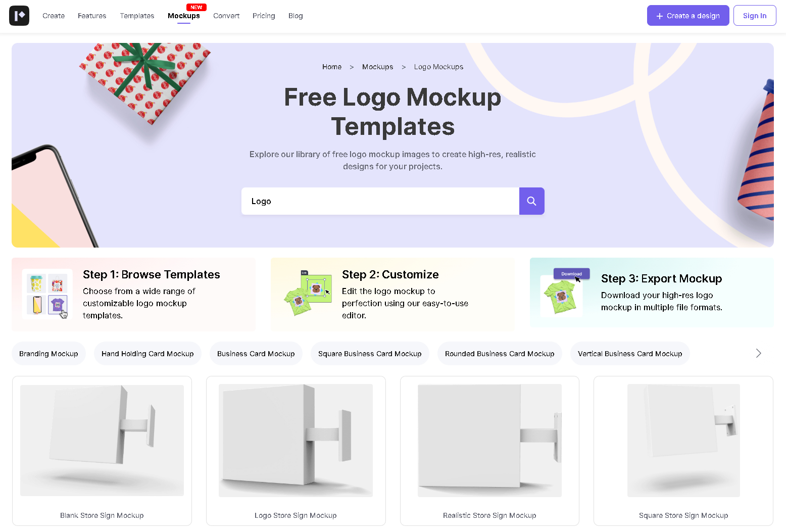Image resolution: width=786 pixels, height=532 pixels.
Task: Click the Step 1 Browse Templates illustration
Action: click(47, 294)
